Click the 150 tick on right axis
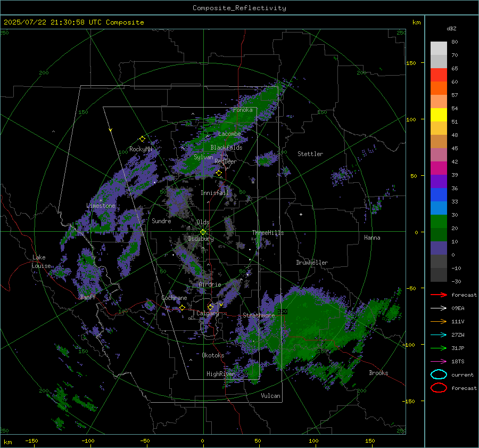This screenshot has height=448, width=479. point(411,63)
